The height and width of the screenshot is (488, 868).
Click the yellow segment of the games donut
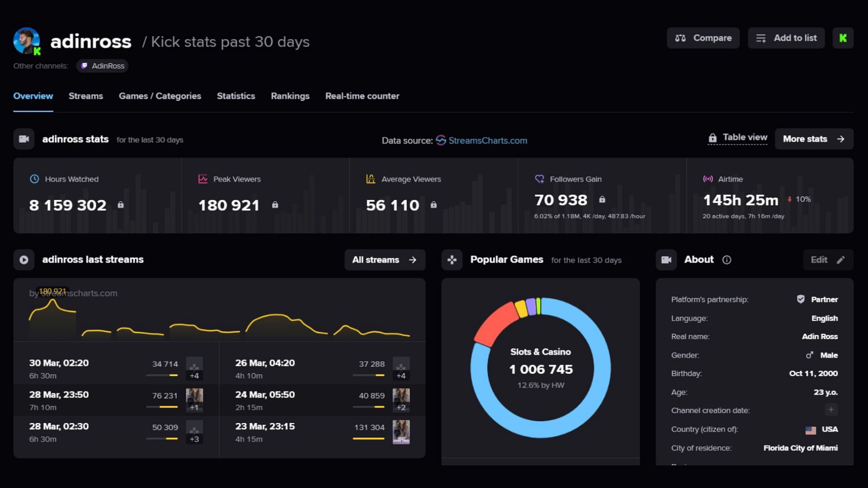coord(521,309)
